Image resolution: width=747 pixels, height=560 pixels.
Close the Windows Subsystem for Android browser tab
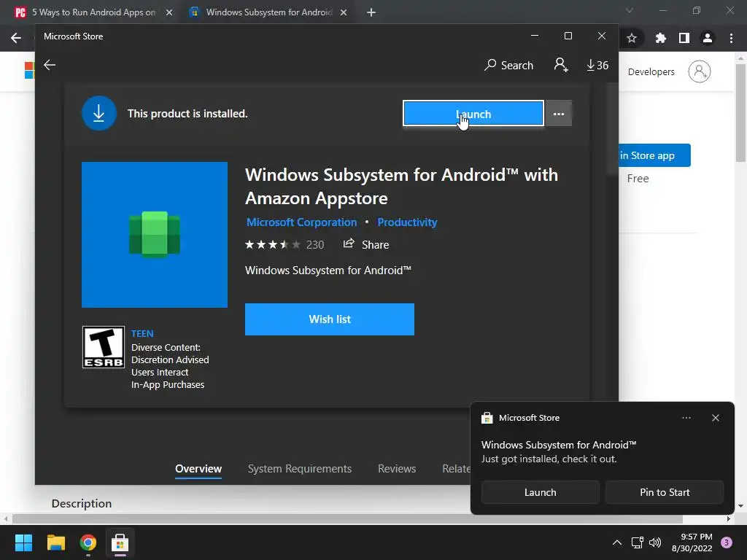coord(344,12)
